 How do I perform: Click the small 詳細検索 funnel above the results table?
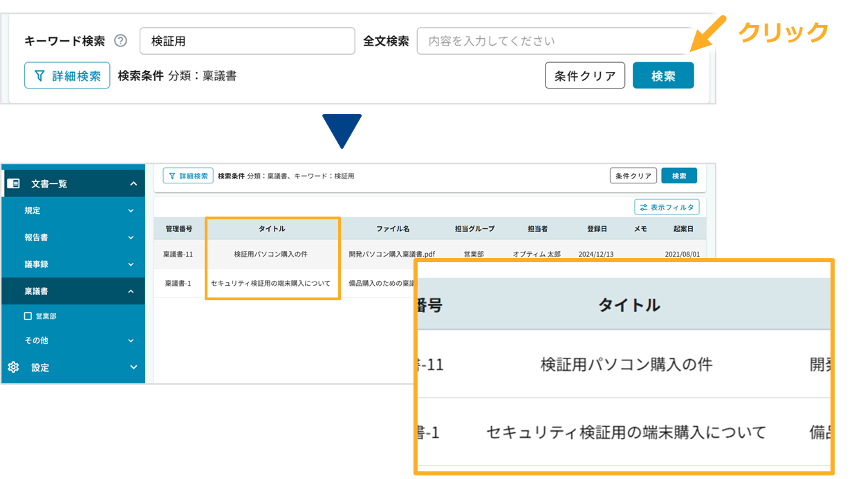click(x=172, y=176)
